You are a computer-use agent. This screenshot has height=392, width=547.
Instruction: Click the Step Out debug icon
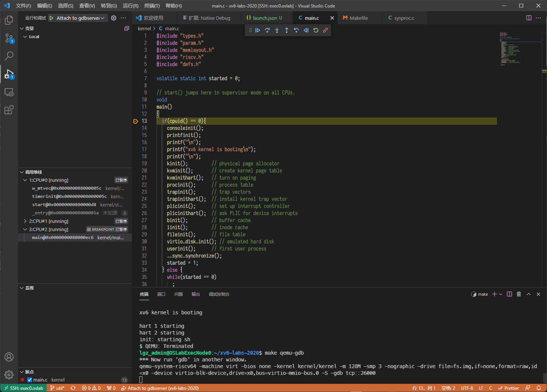point(287,30)
